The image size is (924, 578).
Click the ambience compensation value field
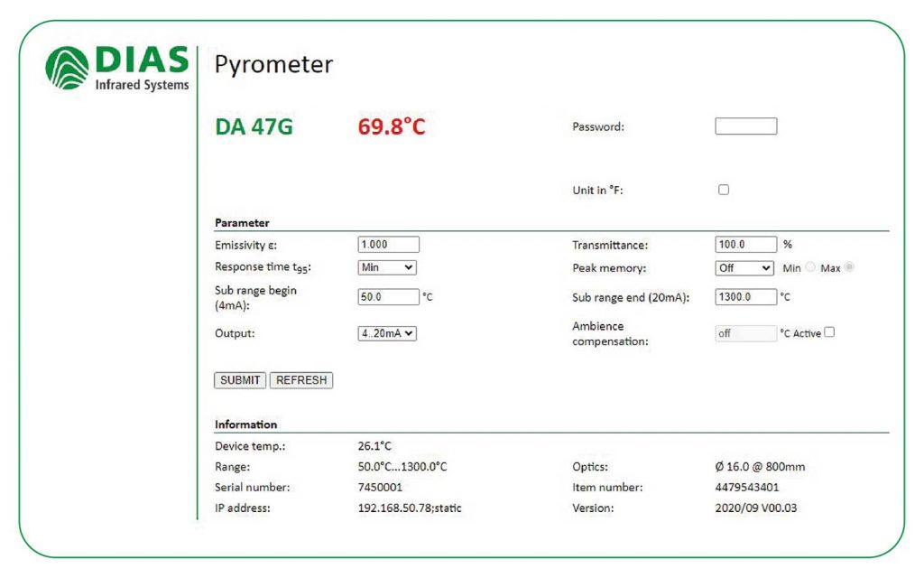point(744,332)
